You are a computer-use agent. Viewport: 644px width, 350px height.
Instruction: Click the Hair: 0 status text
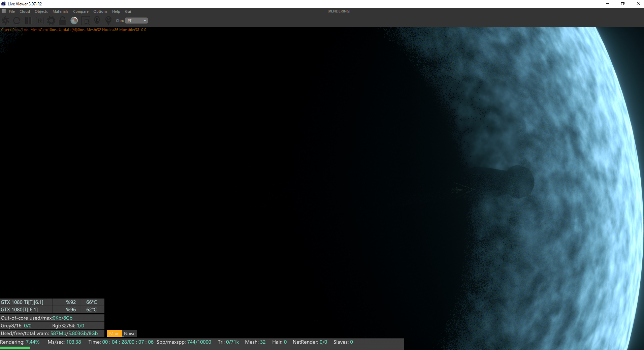pyautogui.click(x=280, y=342)
